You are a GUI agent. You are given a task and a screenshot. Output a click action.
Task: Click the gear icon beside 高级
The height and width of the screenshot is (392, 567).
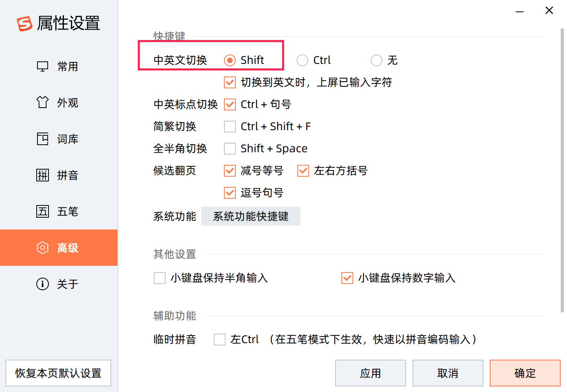(42, 248)
